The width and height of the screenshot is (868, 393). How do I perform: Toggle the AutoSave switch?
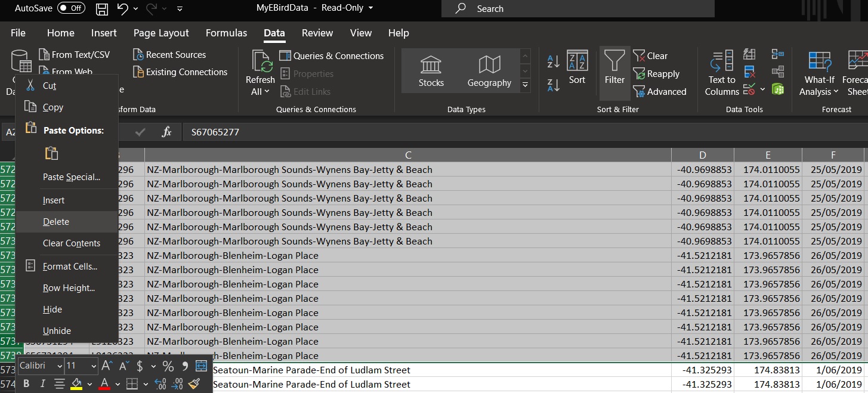71,8
